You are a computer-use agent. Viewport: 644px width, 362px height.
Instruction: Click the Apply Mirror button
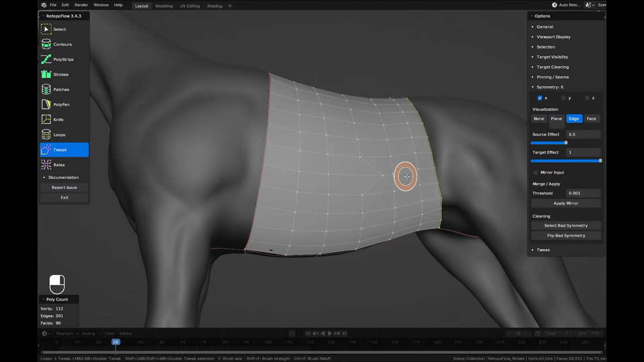(x=566, y=203)
